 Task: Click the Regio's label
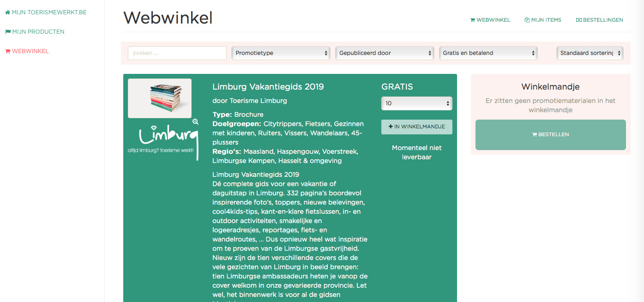pyautogui.click(x=227, y=151)
